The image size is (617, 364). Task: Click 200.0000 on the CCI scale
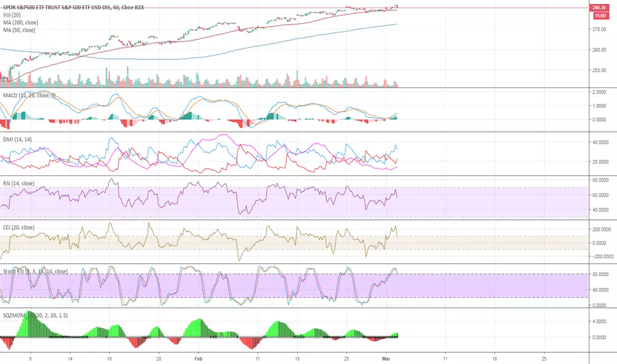click(x=601, y=230)
